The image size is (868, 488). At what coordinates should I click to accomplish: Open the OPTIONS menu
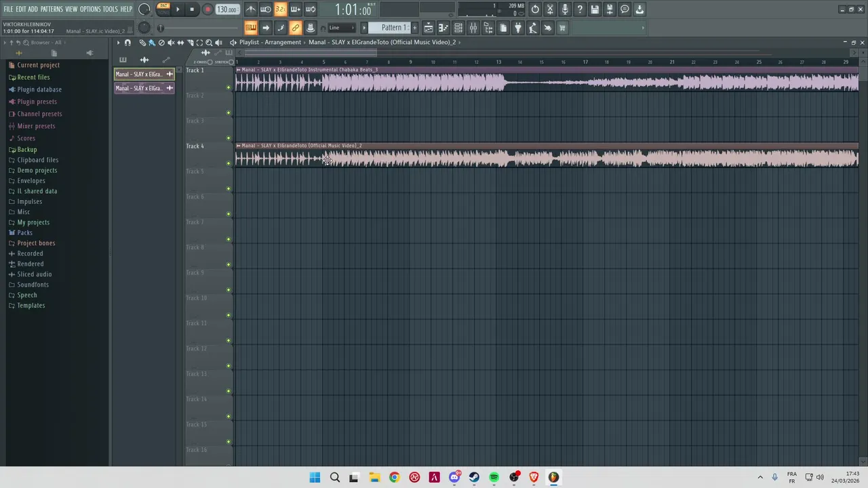coord(90,9)
